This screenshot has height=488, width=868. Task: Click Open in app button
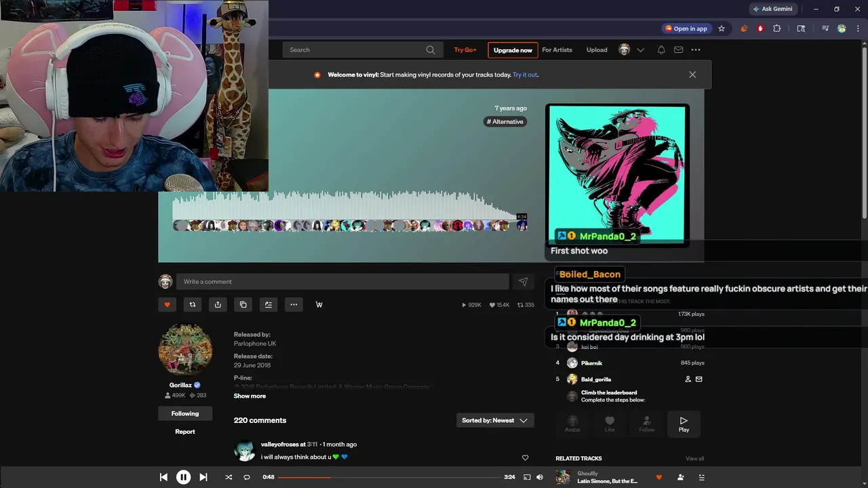[x=686, y=28]
